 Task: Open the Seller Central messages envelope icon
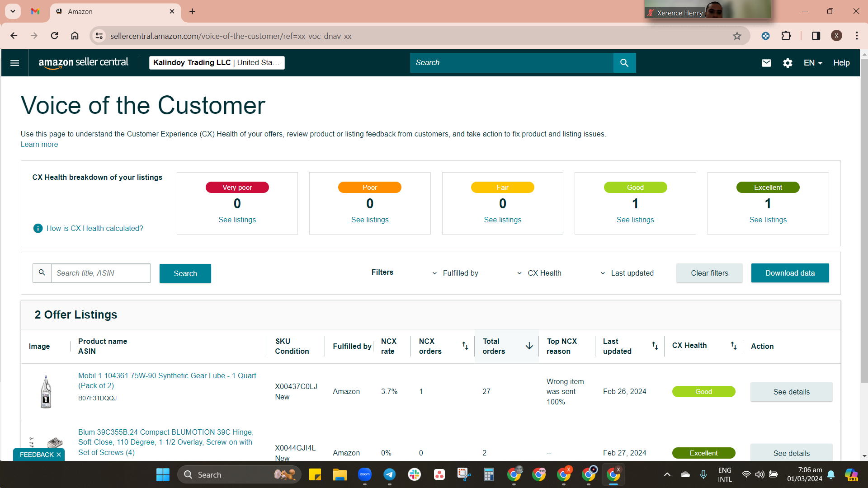[x=766, y=63]
